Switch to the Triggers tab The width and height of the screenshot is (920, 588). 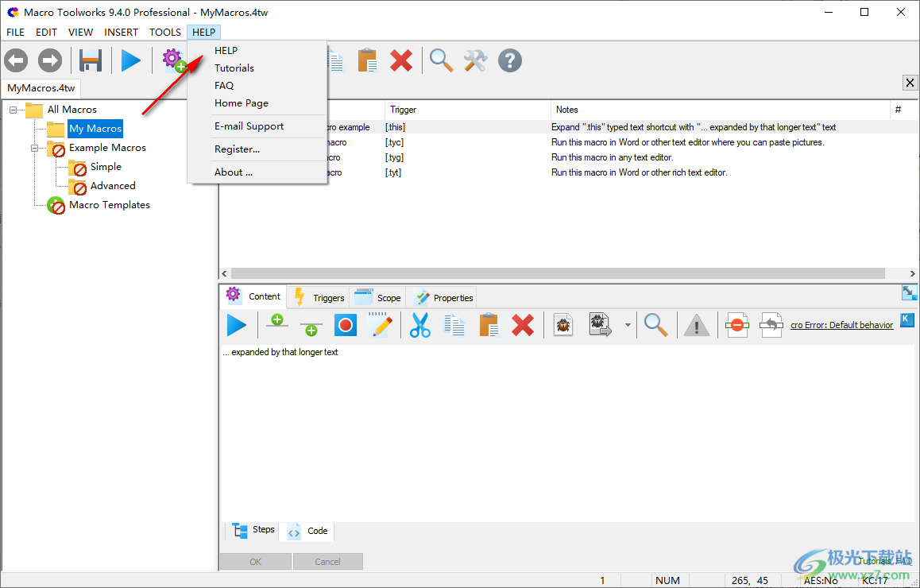(x=319, y=297)
